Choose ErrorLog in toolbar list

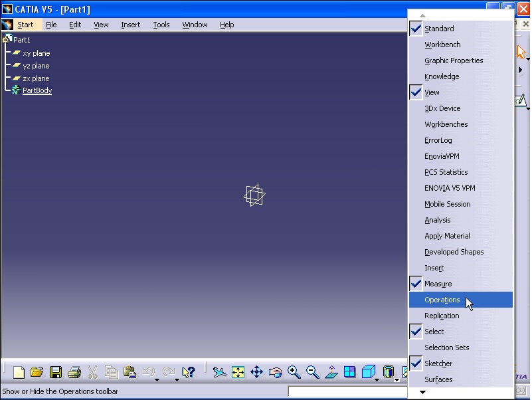coord(460,140)
